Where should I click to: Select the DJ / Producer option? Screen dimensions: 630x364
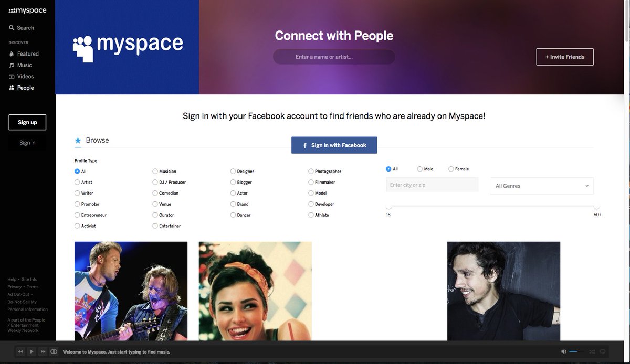tap(155, 182)
